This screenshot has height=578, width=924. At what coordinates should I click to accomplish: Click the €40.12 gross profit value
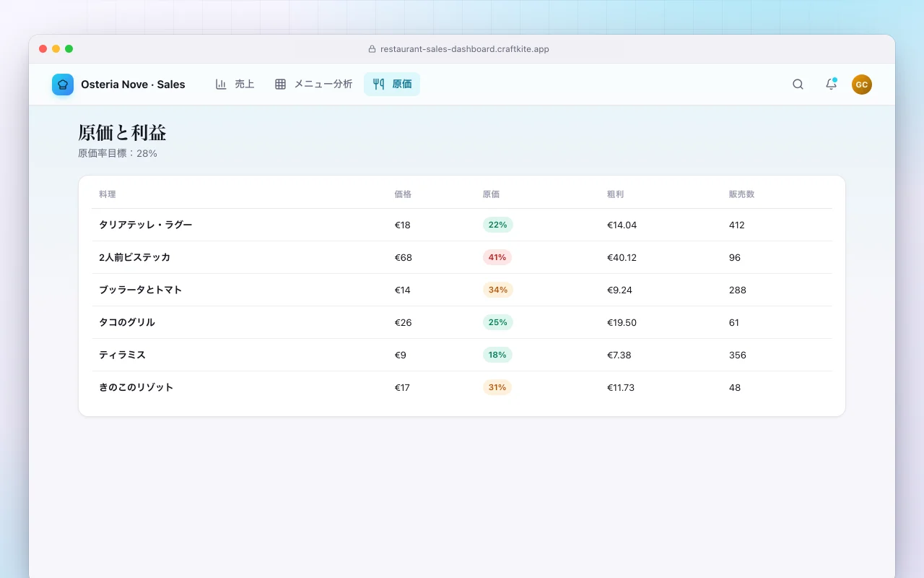[622, 257]
